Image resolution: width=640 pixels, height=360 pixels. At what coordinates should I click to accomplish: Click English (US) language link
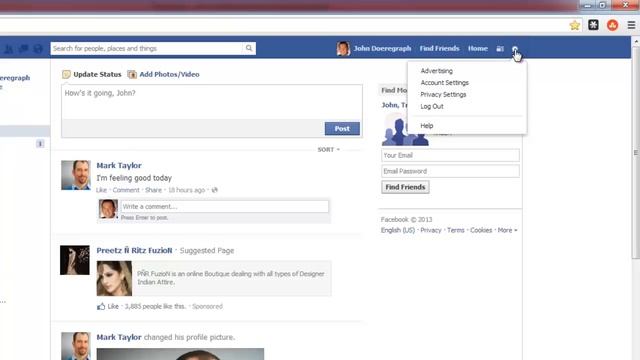(398, 230)
